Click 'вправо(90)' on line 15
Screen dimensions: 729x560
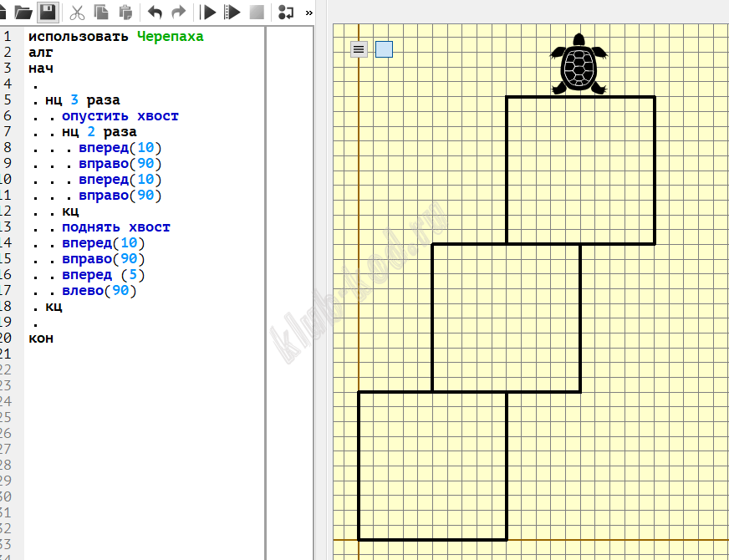click(x=103, y=259)
